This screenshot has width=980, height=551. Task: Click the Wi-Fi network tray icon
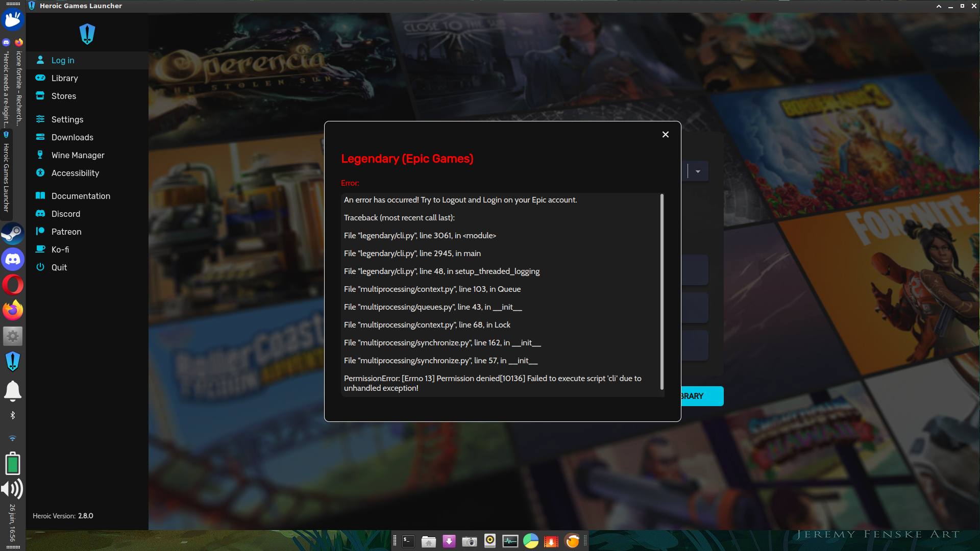13,438
